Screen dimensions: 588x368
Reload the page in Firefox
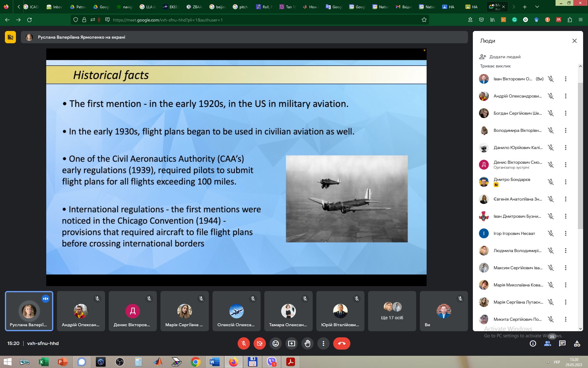(29, 20)
